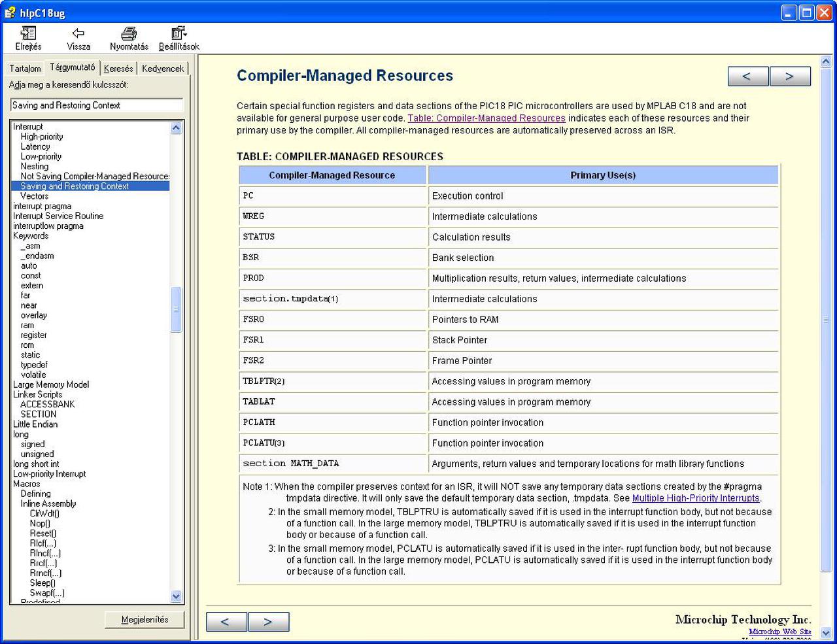Click bottom-left next page arrow button
837x644 pixels.
click(268, 622)
